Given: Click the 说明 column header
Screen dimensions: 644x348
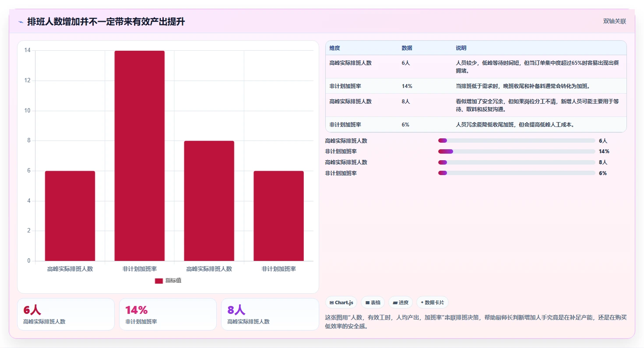Looking at the screenshot, I should coord(461,48).
